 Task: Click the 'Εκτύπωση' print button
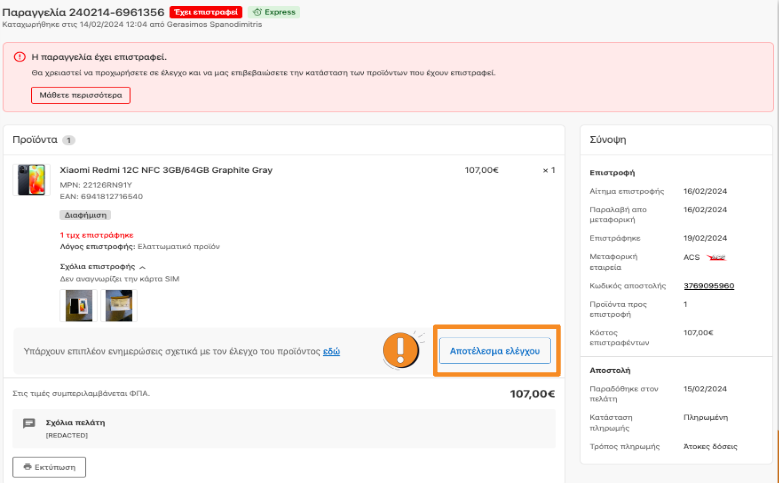(x=49, y=467)
